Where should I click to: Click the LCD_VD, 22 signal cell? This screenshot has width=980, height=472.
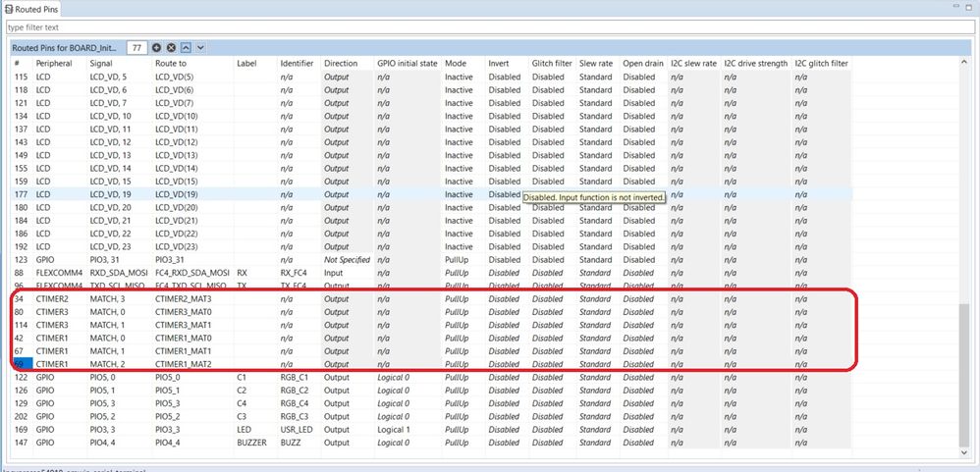click(111, 234)
